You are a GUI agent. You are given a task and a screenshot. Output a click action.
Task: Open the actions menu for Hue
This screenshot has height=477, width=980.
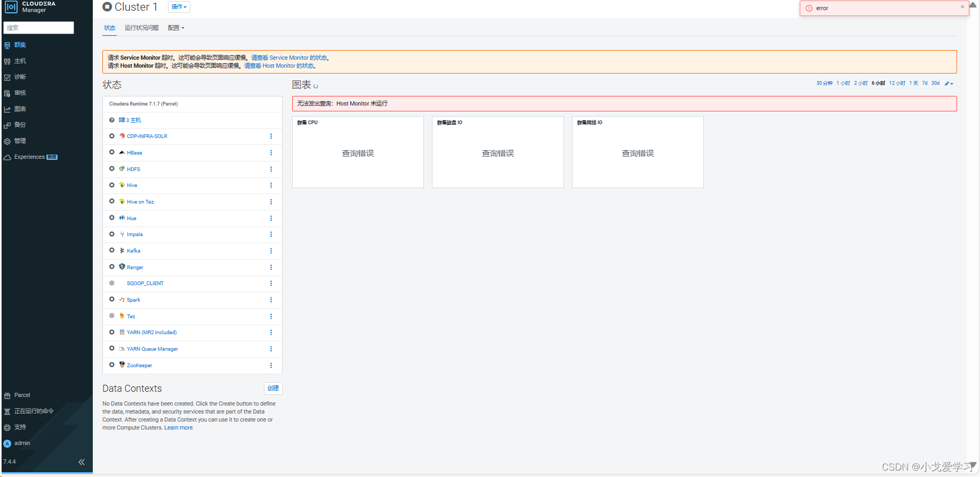[x=271, y=218]
